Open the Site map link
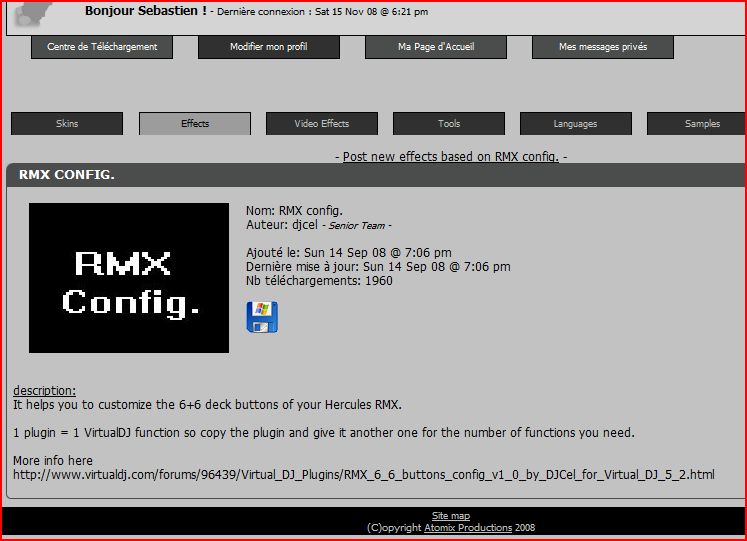Screen dimensions: 747x541 point(451,516)
